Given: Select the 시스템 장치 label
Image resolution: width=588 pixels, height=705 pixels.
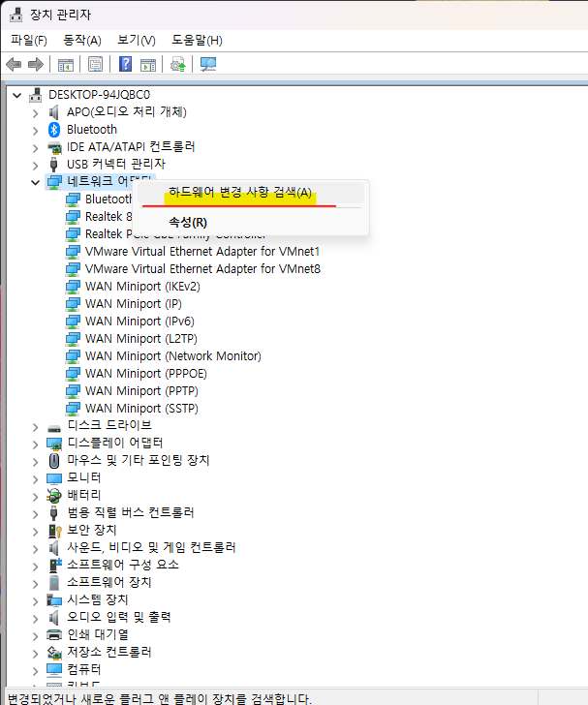Looking at the screenshot, I should pos(98,600).
